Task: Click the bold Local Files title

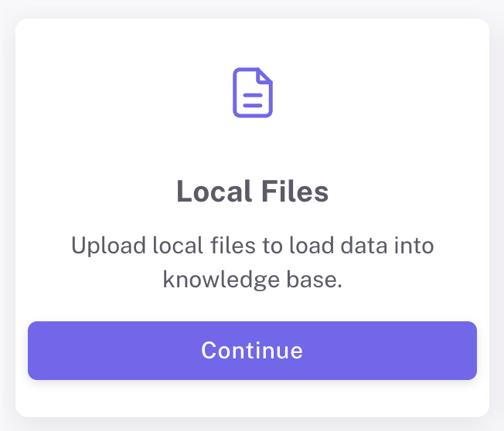Action: (x=253, y=192)
